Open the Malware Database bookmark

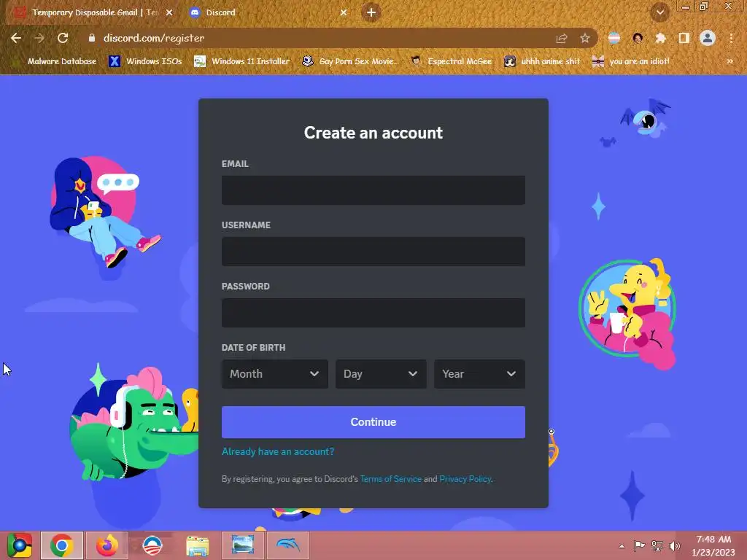click(x=54, y=61)
